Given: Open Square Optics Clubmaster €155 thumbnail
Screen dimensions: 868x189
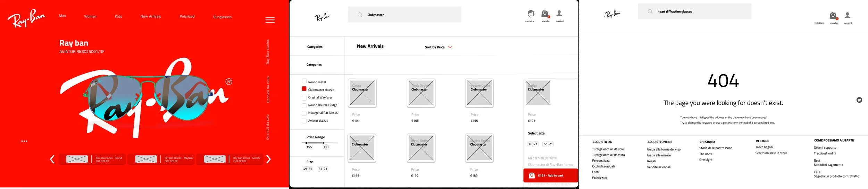Looking at the screenshot, I should coord(479,93).
